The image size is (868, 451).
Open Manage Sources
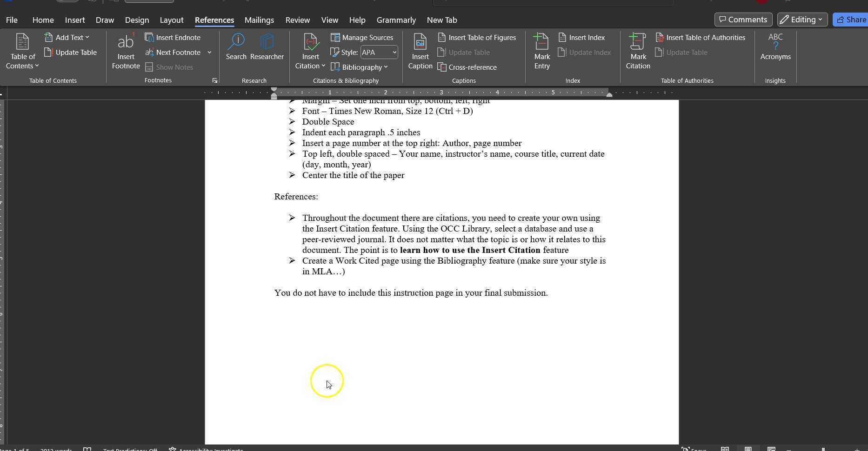[x=362, y=37]
